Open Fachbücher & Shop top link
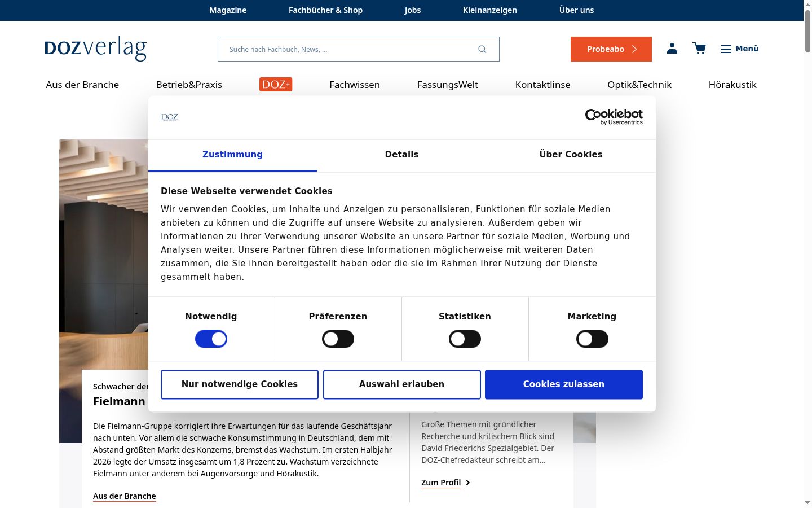 [x=325, y=10]
